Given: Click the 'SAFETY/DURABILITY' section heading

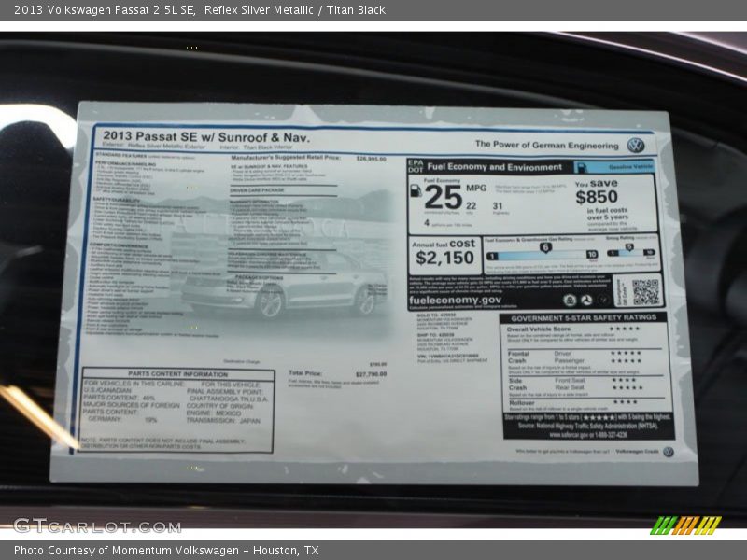Looking at the screenshot, I should coord(116,200).
